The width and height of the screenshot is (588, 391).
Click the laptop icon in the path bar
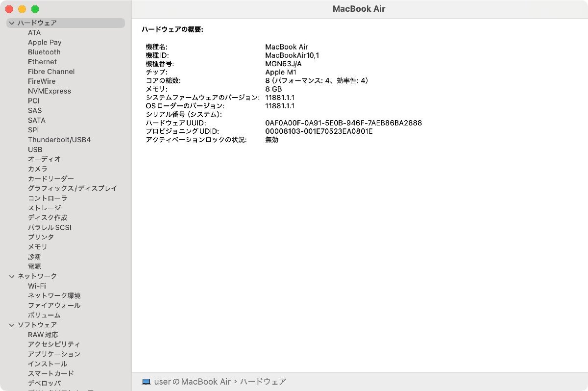146,381
